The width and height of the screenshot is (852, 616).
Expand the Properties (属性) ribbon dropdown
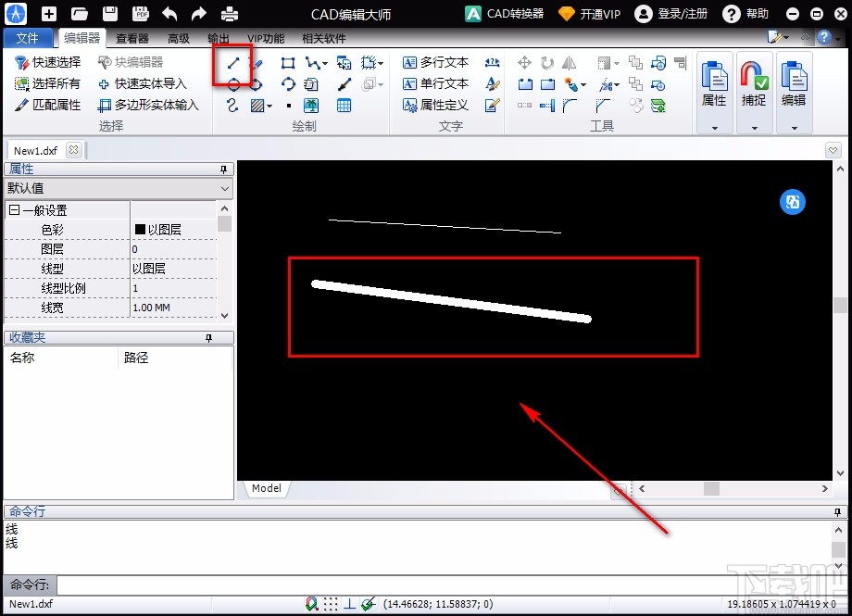(x=715, y=129)
